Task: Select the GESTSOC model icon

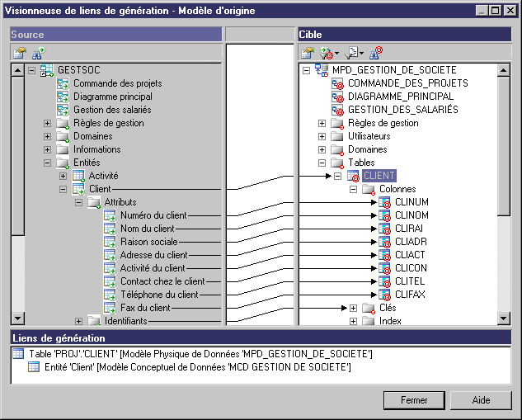Action: click(47, 70)
